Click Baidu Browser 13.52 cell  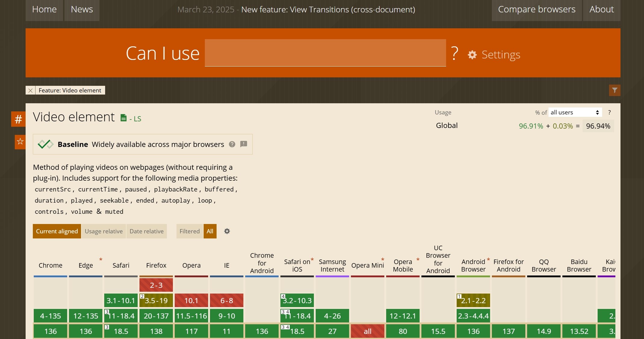[x=579, y=331]
